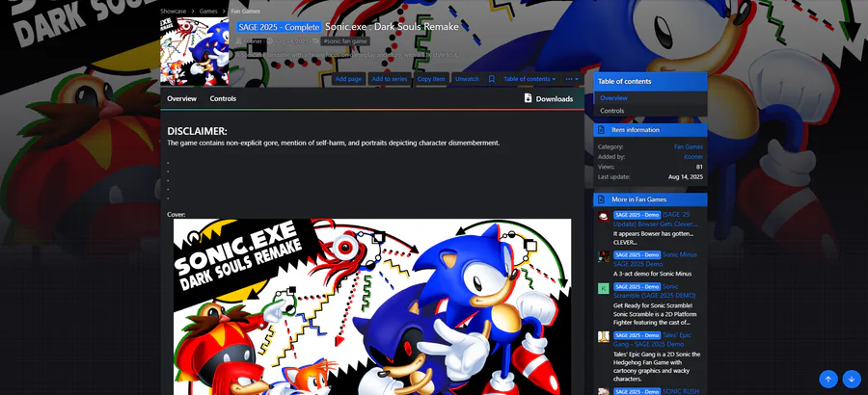This screenshot has width=868, height=395.
Task: Click the scroll-to-top arrow button
Action: (828, 379)
